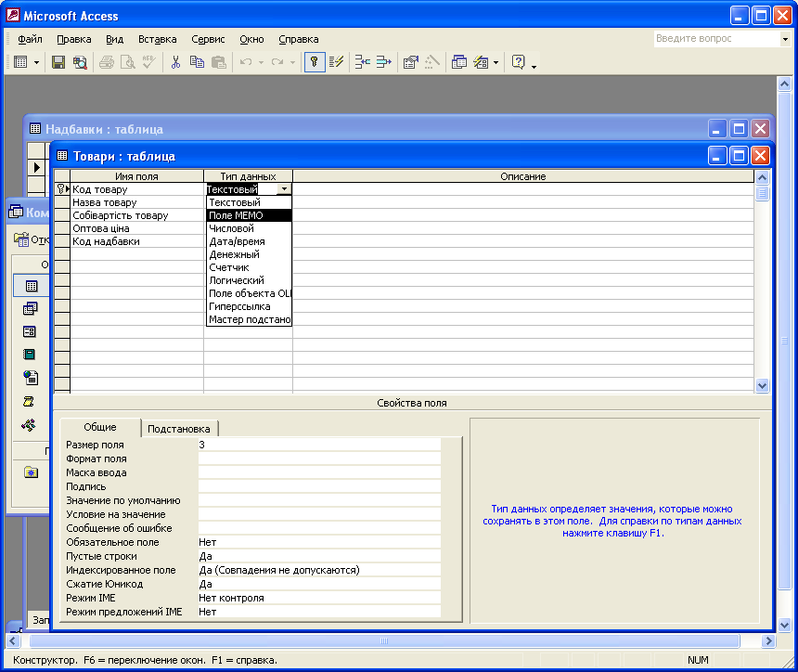
Task: Open the toolbar options arrow
Action: pos(534,66)
